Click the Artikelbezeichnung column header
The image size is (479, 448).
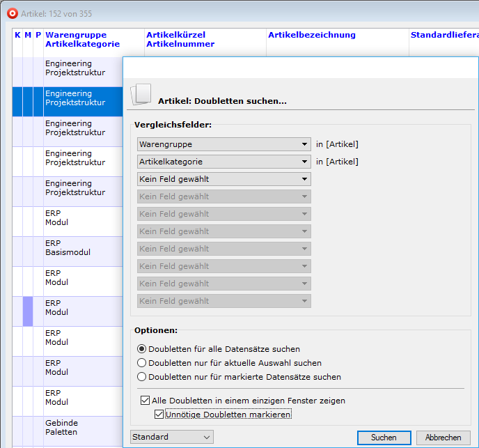[311, 35]
